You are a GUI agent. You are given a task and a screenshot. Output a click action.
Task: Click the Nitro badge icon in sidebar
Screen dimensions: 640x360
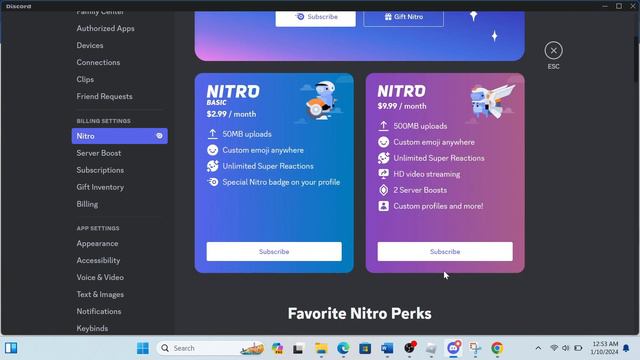coord(159,136)
